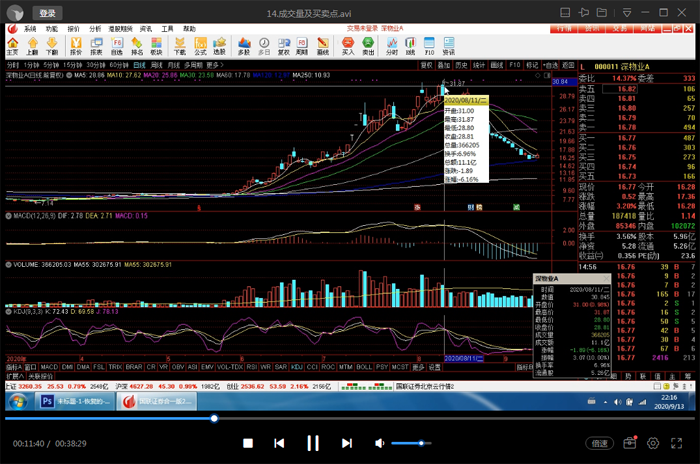This screenshot has width=700, height=464.
Task: Open the 公式 formula toolbar icon
Action: pyautogui.click(x=200, y=46)
